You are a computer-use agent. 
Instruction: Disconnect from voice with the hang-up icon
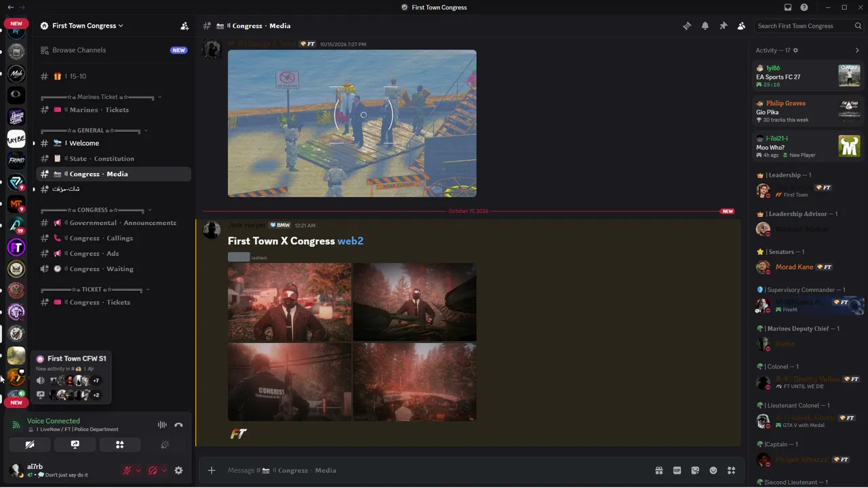tap(178, 425)
